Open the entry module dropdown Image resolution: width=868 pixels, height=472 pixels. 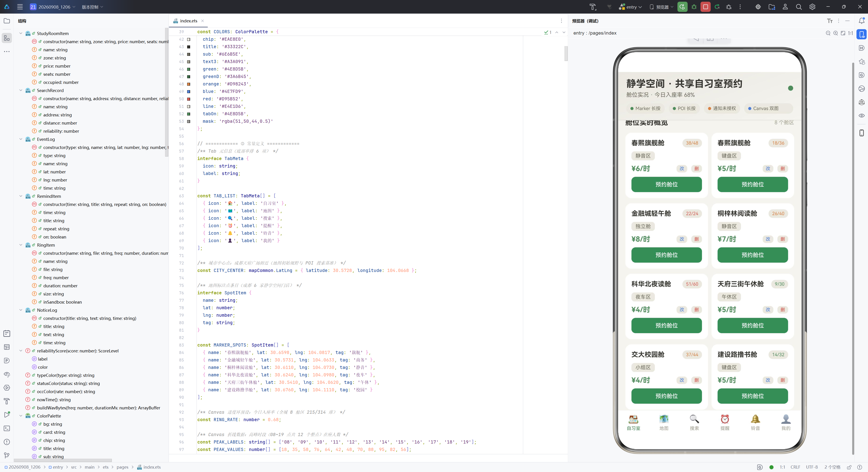[630, 7]
